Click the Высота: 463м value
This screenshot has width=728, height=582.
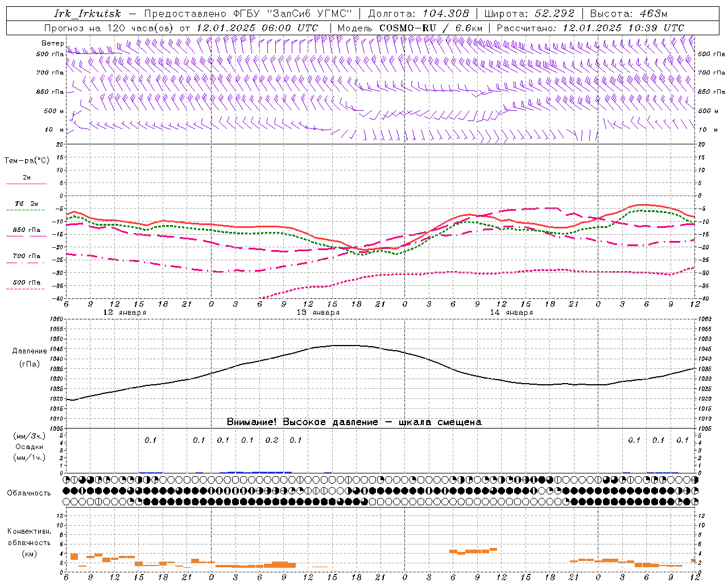(x=628, y=14)
